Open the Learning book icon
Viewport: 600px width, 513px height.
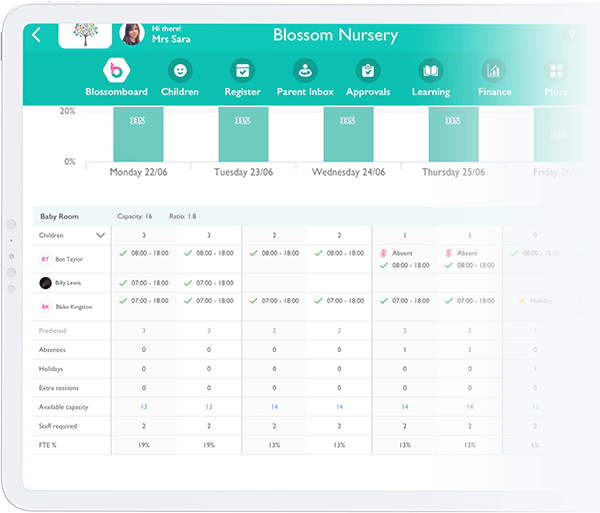(x=430, y=70)
